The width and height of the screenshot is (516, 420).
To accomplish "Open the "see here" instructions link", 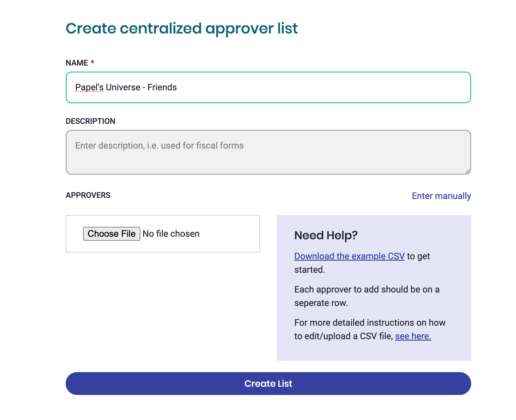I will (x=413, y=336).
